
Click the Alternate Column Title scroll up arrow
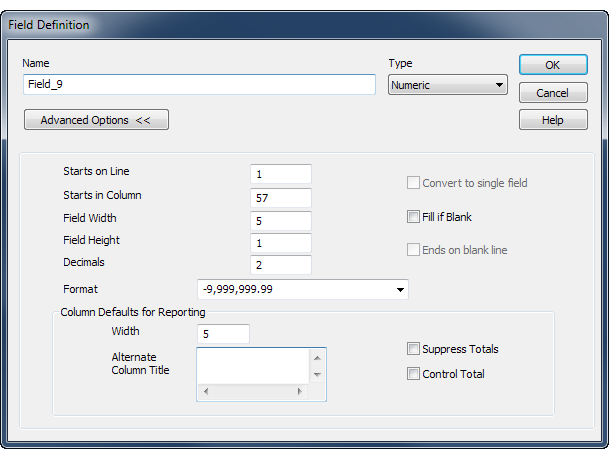pos(317,356)
